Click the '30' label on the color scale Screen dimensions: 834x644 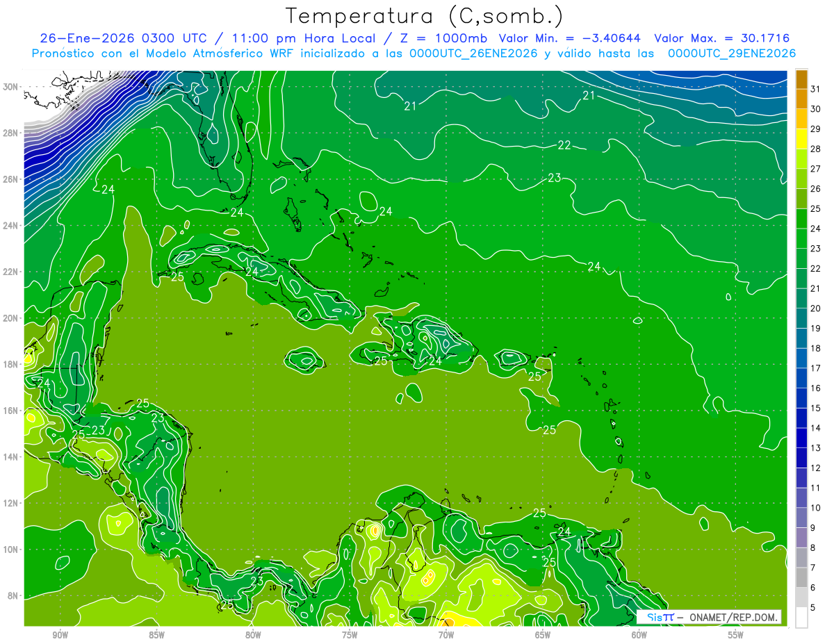click(816, 109)
